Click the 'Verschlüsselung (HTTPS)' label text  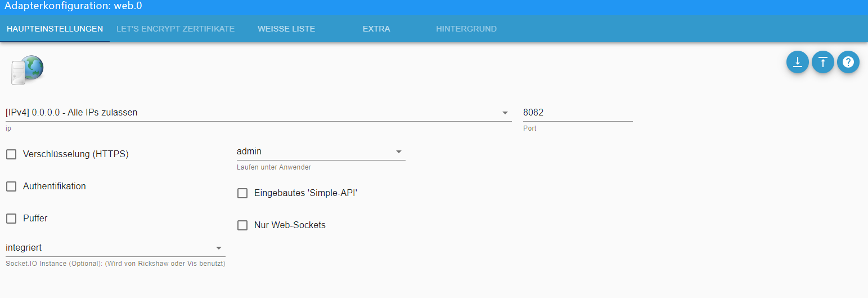pyautogui.click(x=76, y=154)
